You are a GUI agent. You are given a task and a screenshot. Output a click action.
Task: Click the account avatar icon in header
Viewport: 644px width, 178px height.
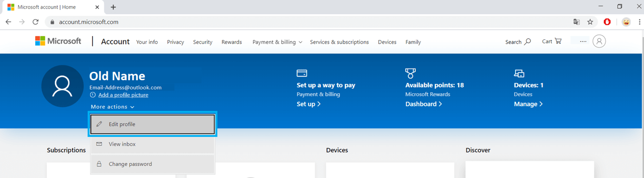click(599, 41)
